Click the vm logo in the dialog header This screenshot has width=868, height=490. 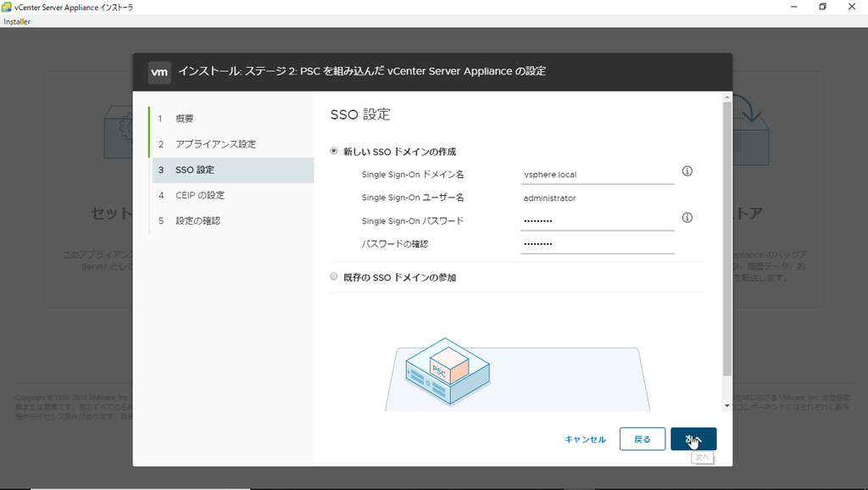pos(159,72)
